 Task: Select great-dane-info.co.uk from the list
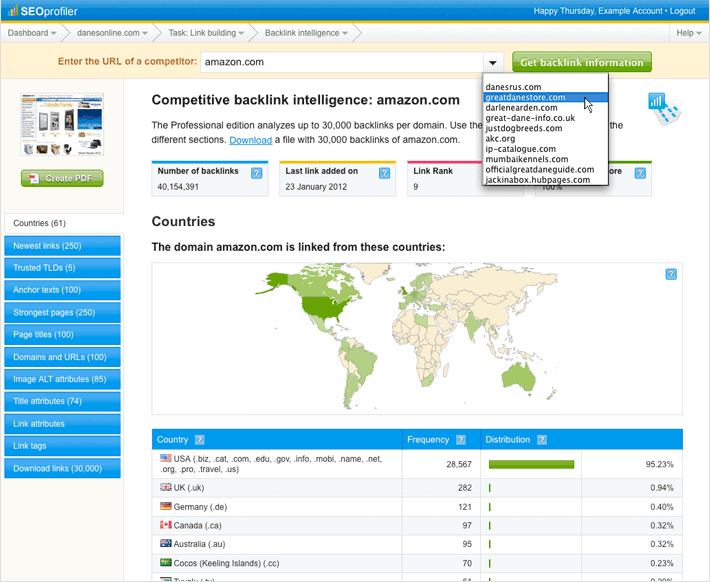[545, 118]
